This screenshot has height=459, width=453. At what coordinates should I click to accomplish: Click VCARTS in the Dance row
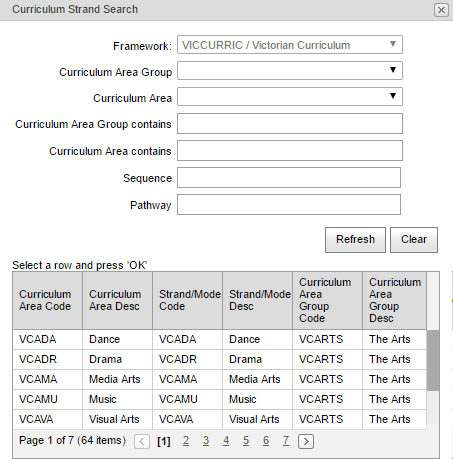click(x=327, y=339)
